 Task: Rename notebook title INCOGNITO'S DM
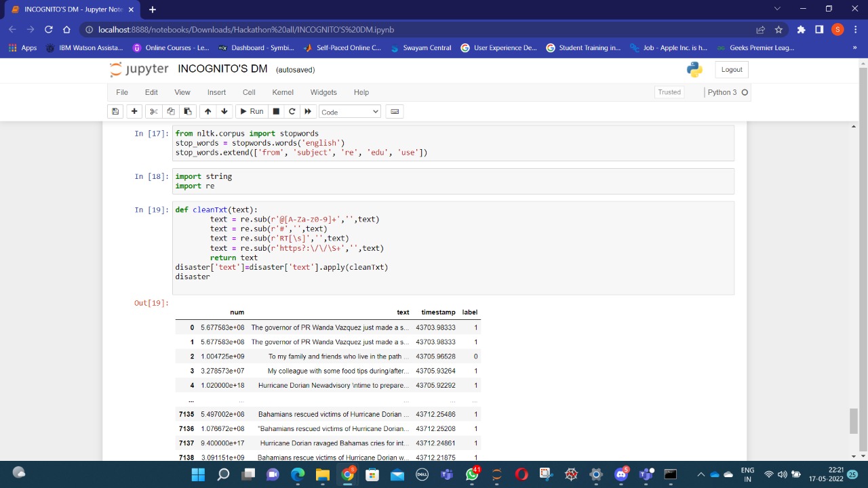tap(222, 69)
